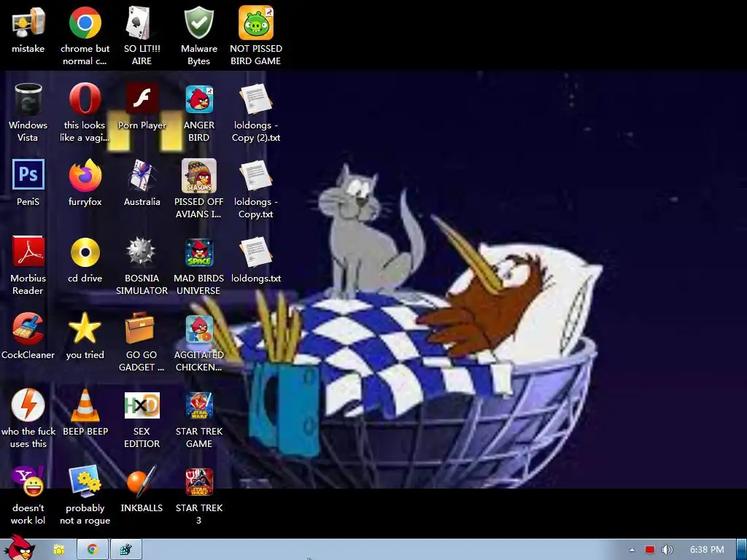Launch 'BOSNIA SIMULATOR' Minesweeper mine icon
Viewport: 747px width, 560px height.
tap(141, 252)
